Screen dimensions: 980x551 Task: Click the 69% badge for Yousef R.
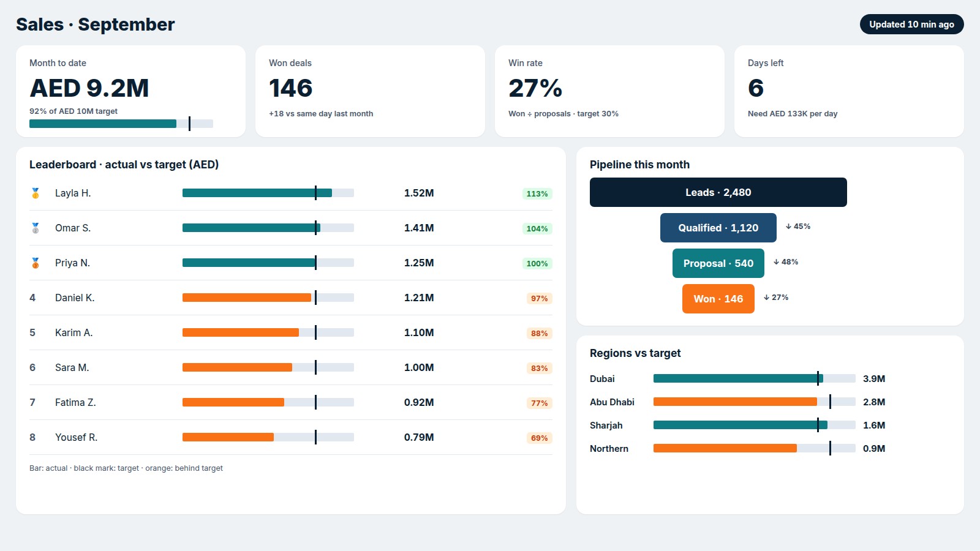point(540,438)
